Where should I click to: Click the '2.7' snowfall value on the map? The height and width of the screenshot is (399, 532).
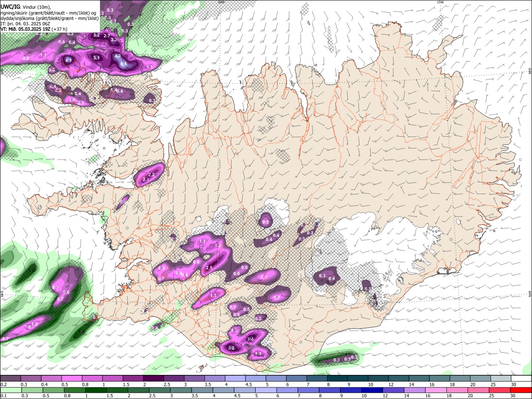coord(107,36)
